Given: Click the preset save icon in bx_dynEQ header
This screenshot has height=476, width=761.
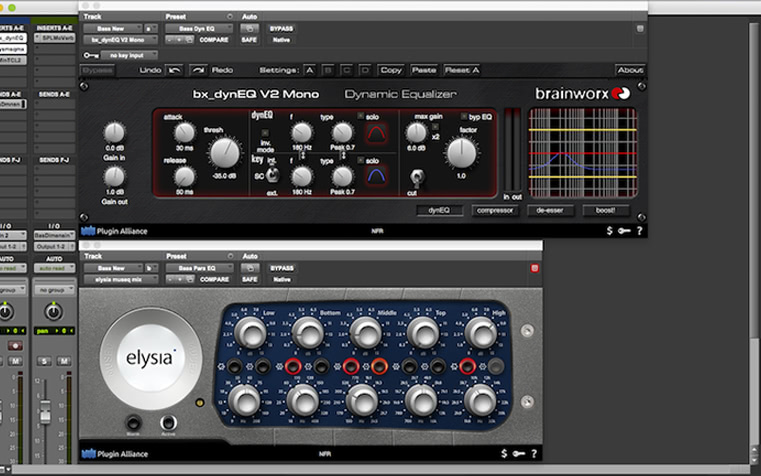Looking at the screenshot, I should coord(190,40).
